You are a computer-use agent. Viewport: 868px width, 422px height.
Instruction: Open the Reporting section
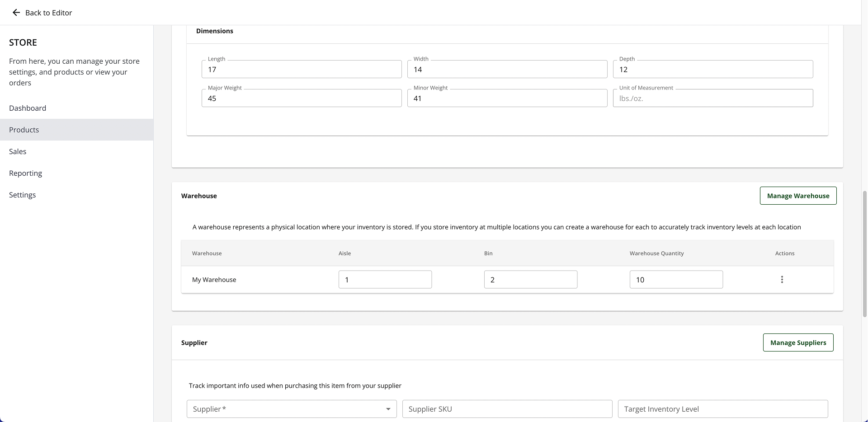(25, 173)
